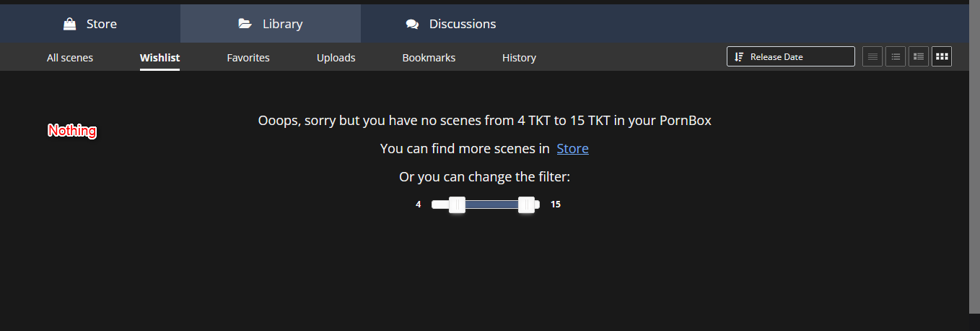Image resolution: width=980 pixels, height=331 pixels.
Task: Click the right handle of the price slider
Action: [527, 205]
